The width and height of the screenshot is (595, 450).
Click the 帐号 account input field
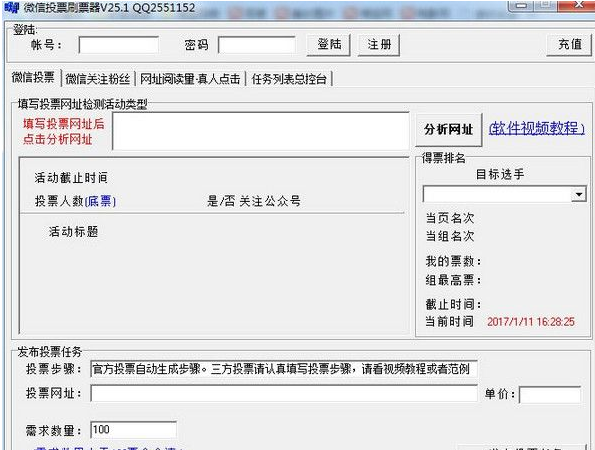click(118, 45)
